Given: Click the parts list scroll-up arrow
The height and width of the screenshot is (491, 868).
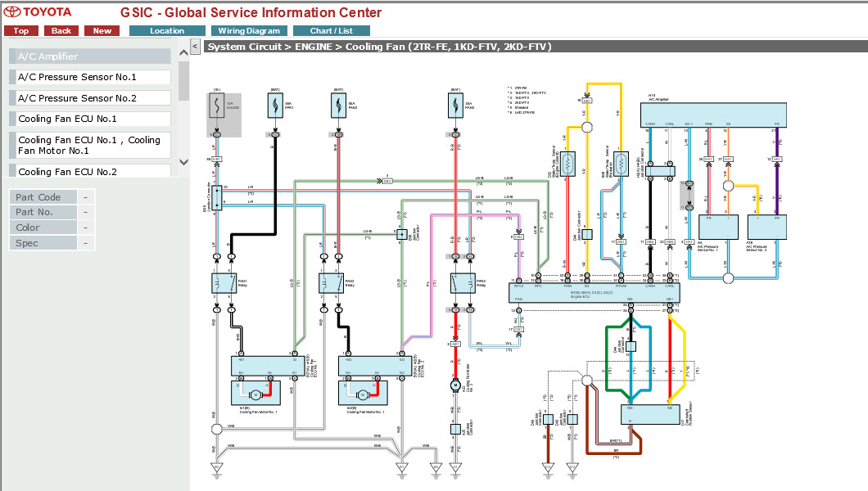Looking at the screenshot, I should pos(183,53).
